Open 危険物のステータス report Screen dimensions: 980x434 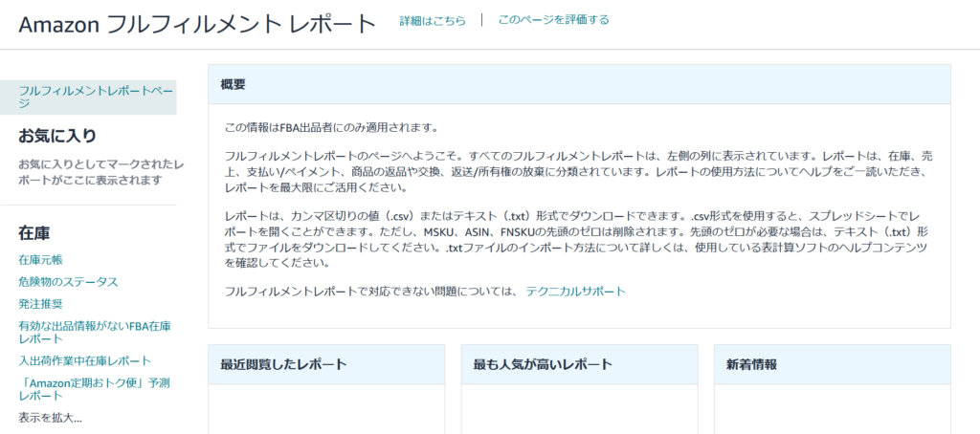pyautogui.click(x=68, y=282)
